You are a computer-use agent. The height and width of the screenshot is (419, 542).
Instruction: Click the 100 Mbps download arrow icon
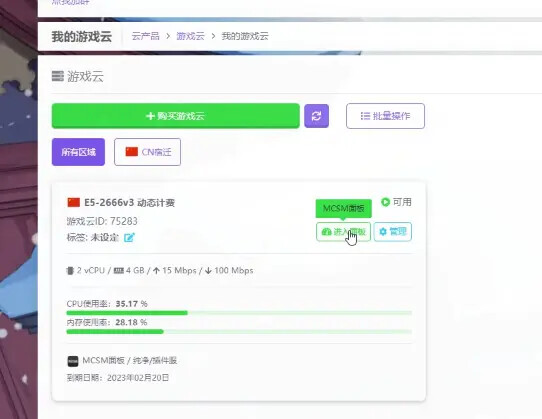208,271
